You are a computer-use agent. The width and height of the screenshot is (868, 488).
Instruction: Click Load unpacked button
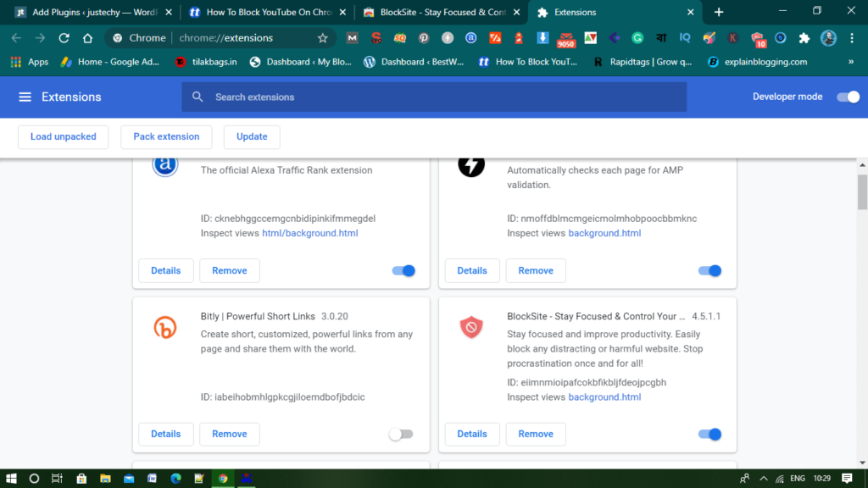click(63, 136)
